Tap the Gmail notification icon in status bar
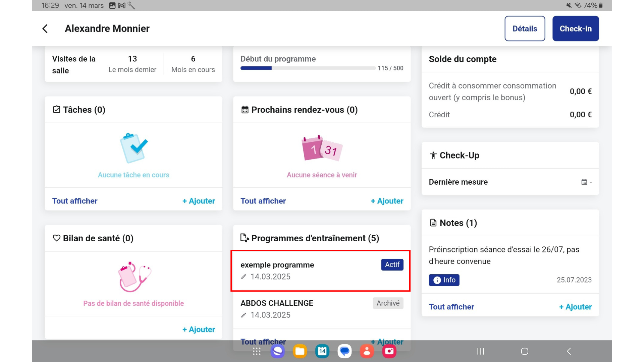 point(121,5)
